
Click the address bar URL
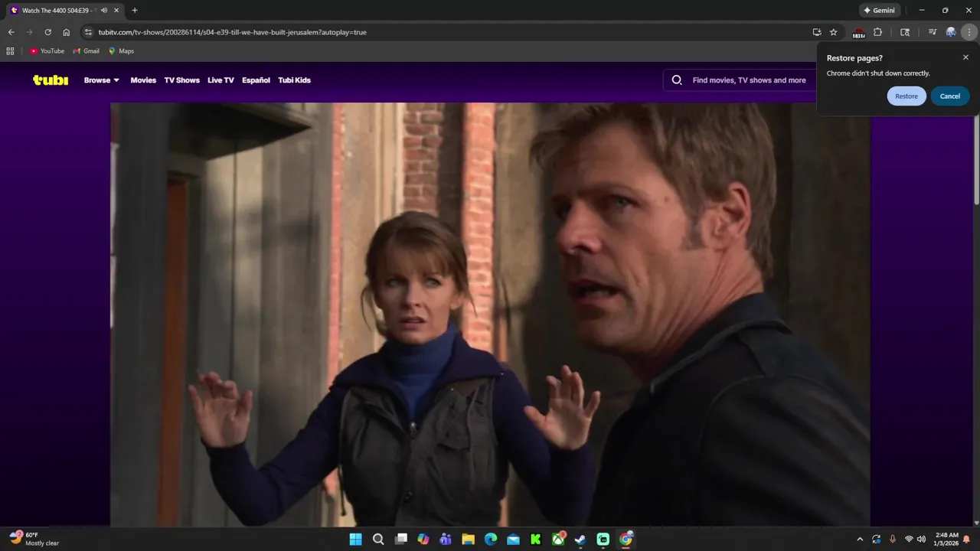pos(233,32)
